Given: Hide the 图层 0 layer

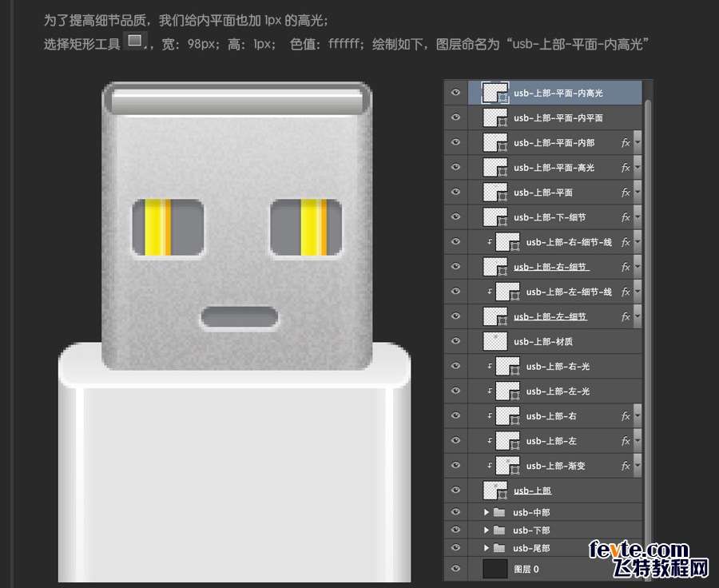Looking at the screenshot, I should pos(455,569).
